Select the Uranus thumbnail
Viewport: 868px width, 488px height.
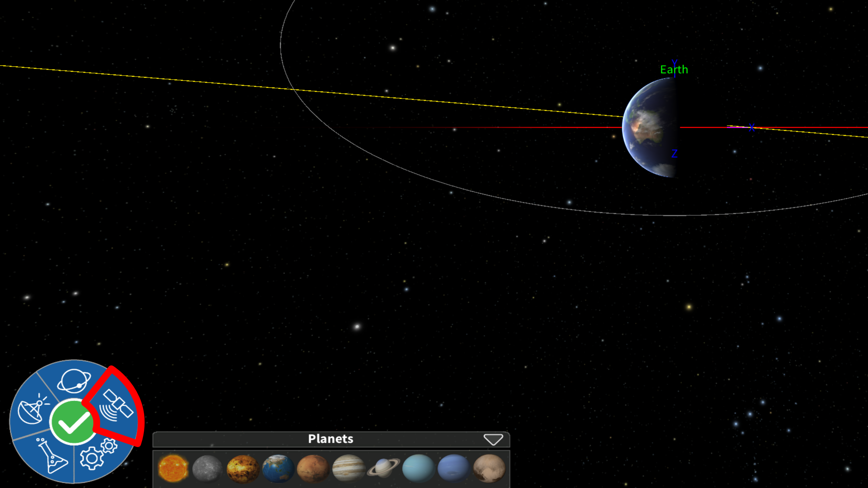point(418,468)
